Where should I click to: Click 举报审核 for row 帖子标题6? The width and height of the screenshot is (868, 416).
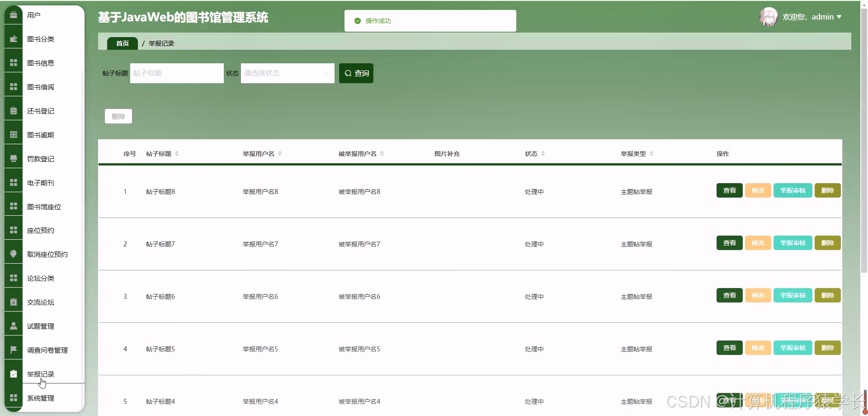793,295
